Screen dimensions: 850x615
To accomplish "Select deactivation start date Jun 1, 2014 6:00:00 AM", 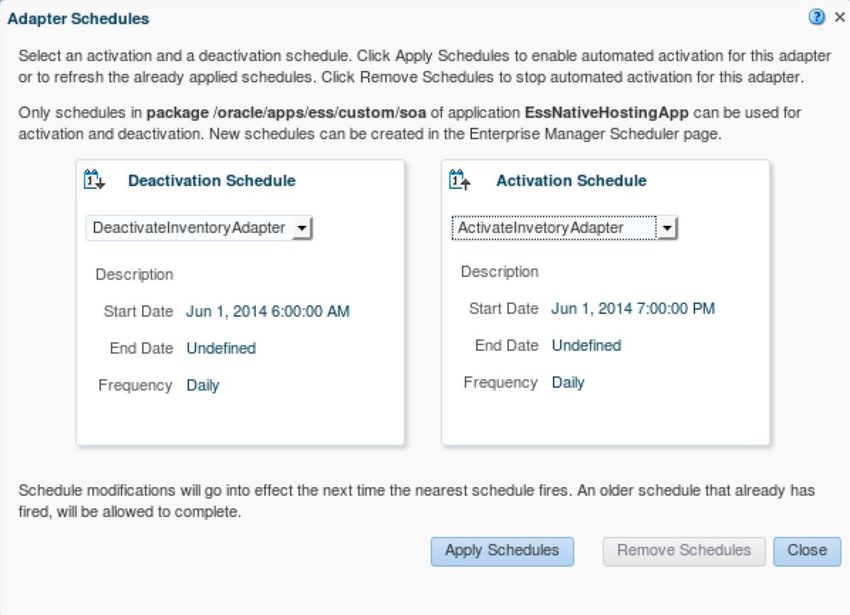I will pos(268,311).
